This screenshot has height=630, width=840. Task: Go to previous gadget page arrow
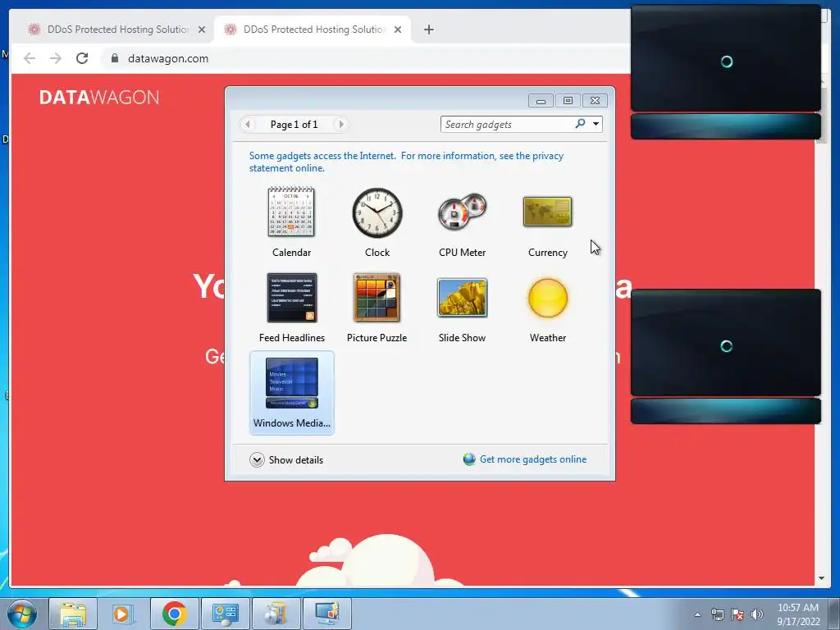point(247,125)
